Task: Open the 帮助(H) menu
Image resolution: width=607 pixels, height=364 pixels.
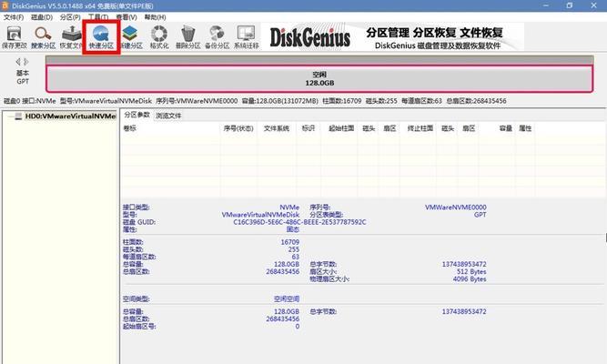Action: click(x=156, y=17)
